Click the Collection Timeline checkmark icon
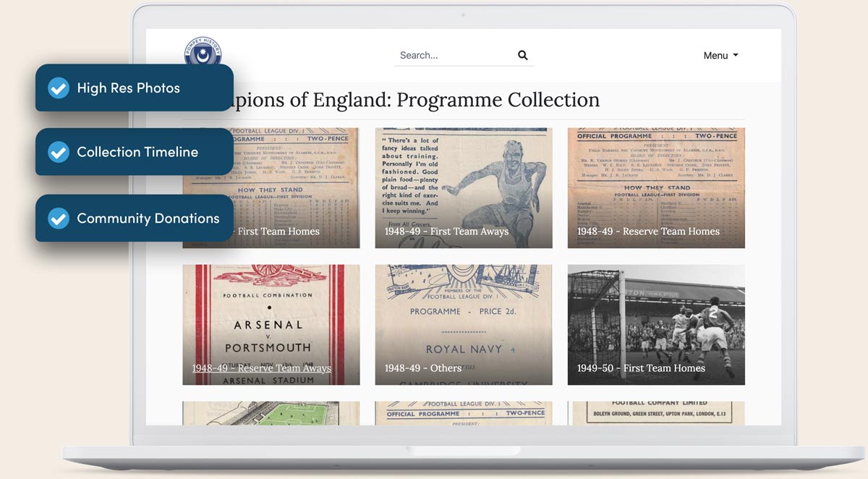The image size is (868, 479). pos(58,152)
